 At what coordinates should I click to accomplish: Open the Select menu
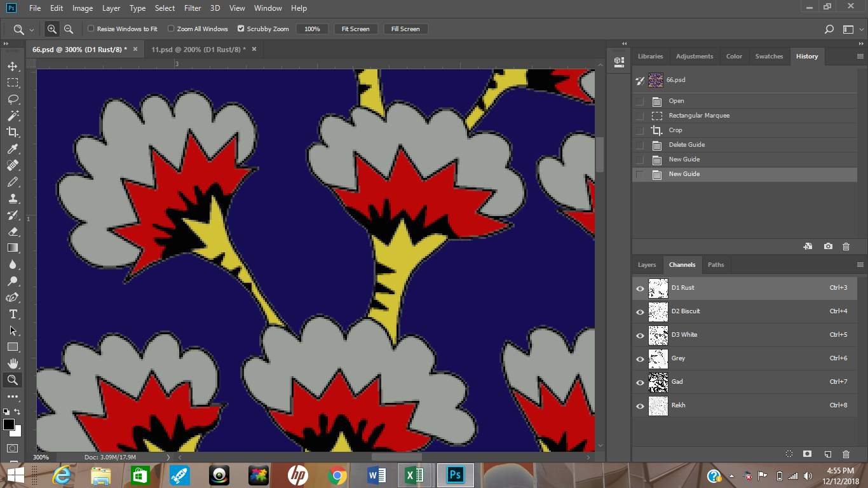165,8
